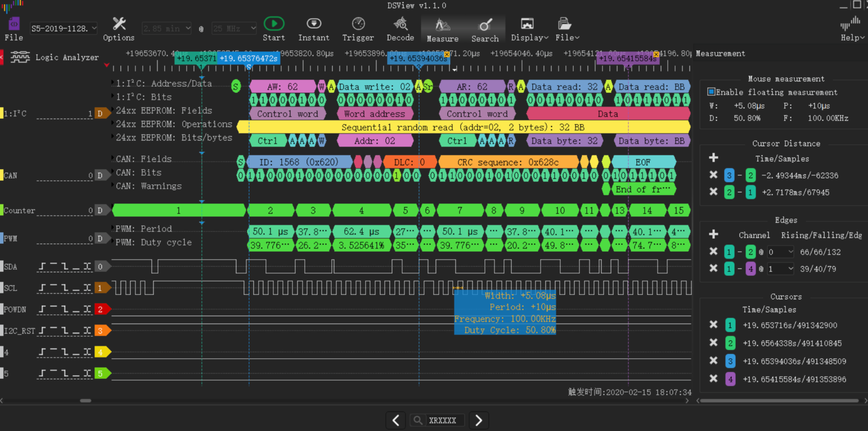Screen dimensions: 868x431
Task: Open the Options tool
Action: [119, 29]
